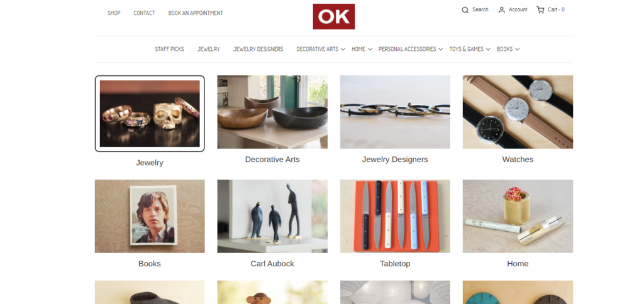Go to Jewelry Designers in navigation bar
The width and height of the screenshot is (644, 304).
pyautogui.click(x=258, y=49)
